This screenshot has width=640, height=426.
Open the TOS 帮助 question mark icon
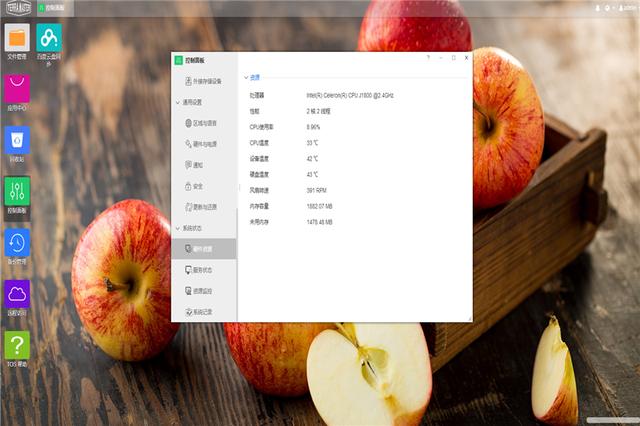coord(17,349)
